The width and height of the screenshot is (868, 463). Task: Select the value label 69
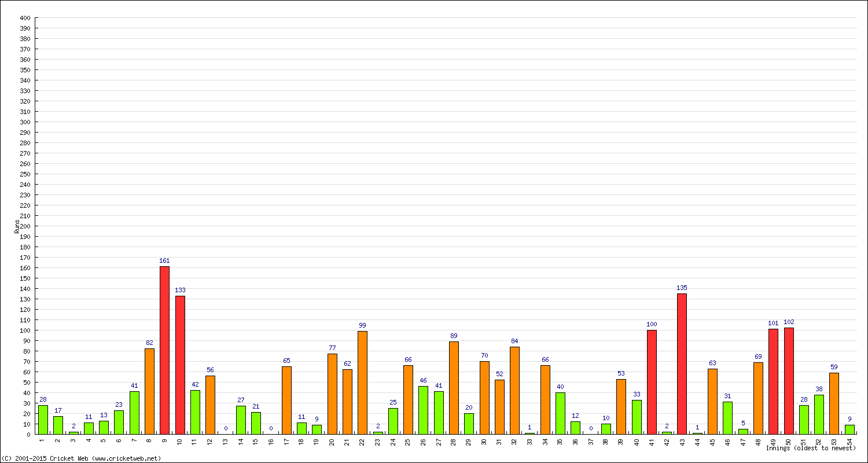[x=758, y=357]
